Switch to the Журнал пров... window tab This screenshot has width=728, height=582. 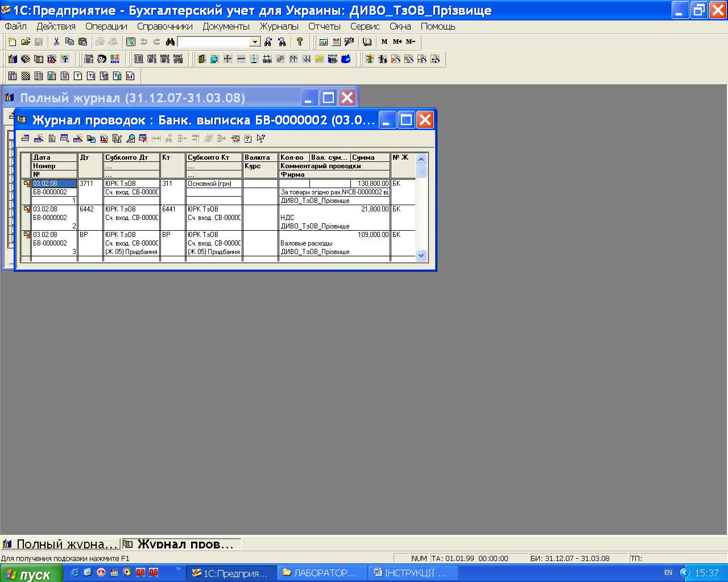point(181,544)
